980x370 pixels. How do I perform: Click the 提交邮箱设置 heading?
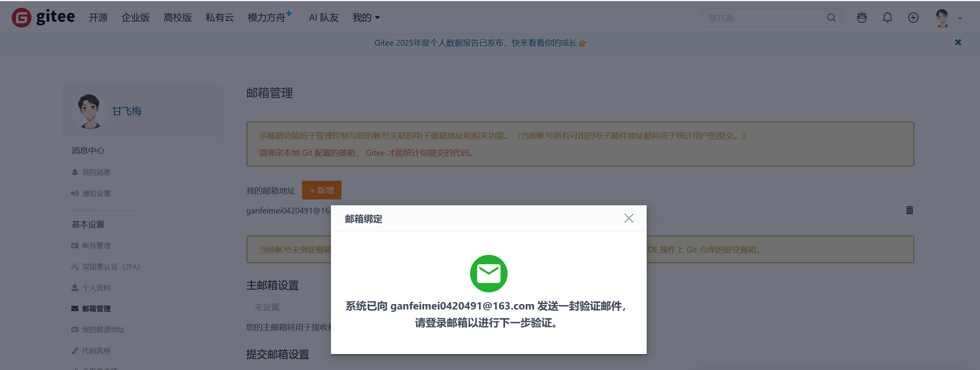[278, 354]
